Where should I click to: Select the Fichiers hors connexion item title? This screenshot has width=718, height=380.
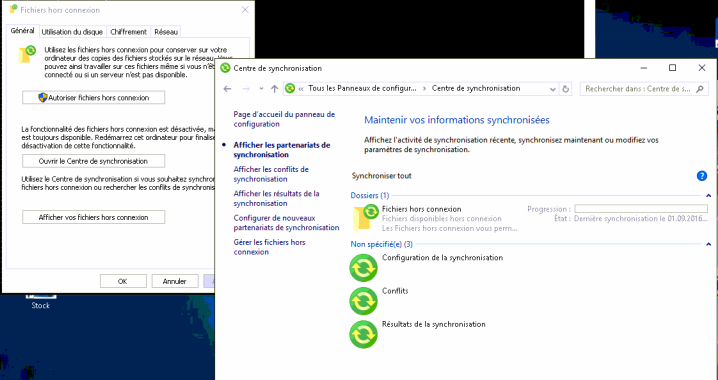[x=421, y=209]
